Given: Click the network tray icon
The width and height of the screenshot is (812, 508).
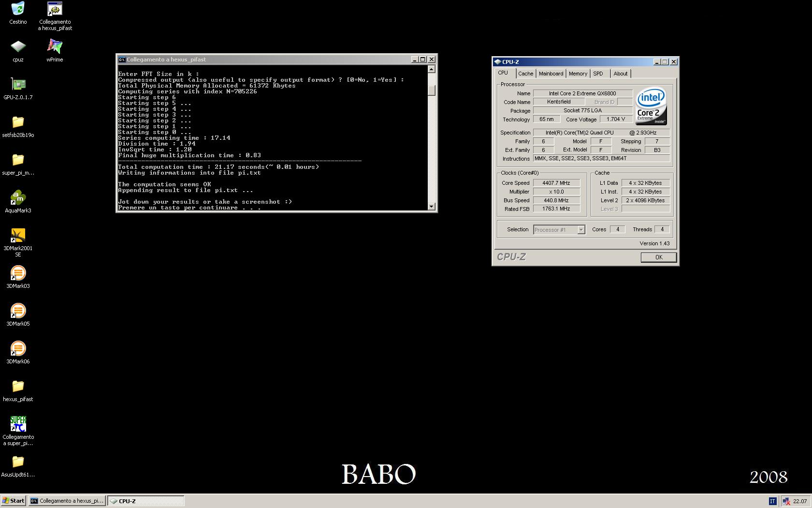Looking at the screenshot, I should (x=786, y=501).
